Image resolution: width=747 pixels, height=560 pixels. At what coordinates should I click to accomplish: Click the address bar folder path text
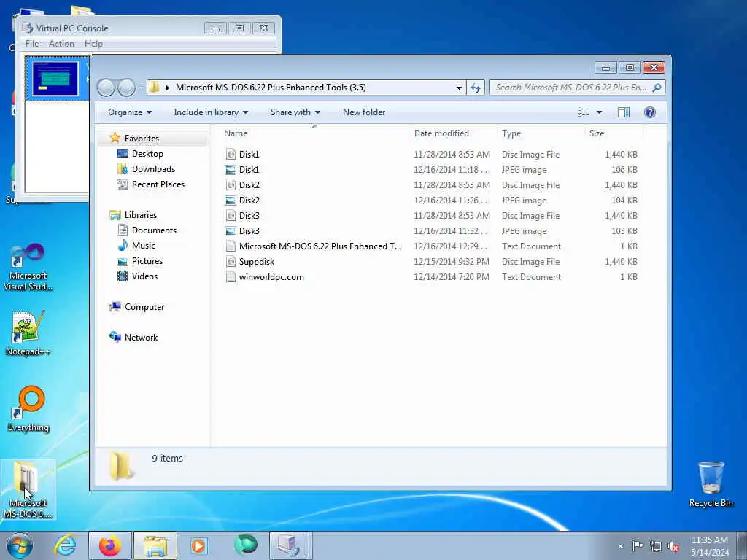271,87
